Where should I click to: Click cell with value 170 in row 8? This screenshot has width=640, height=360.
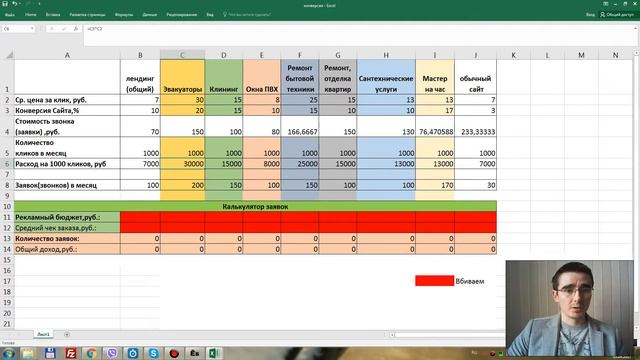click(435, 185)
